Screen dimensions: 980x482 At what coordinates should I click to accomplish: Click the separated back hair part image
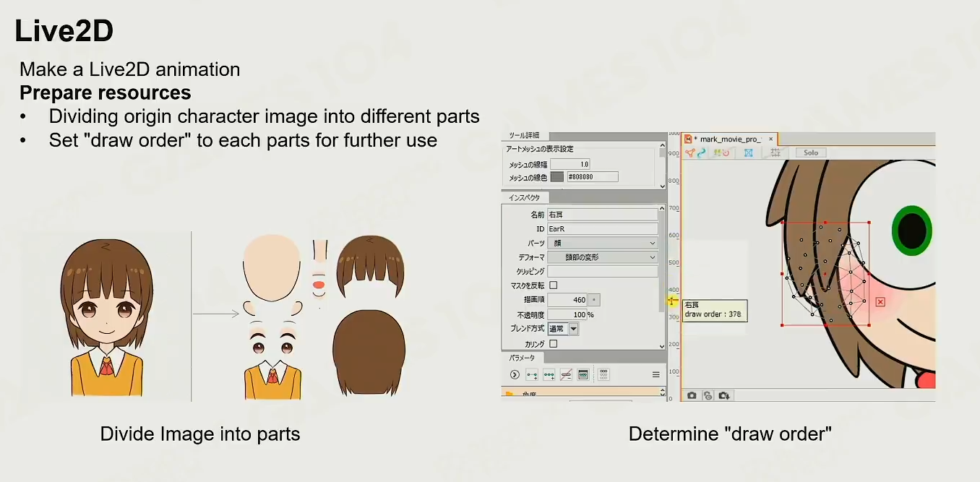368,352
